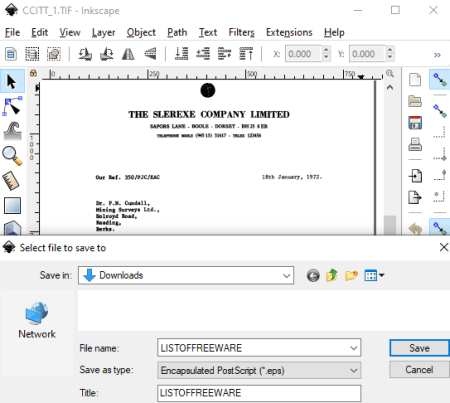Open the Layer menu
Viewport: 450px width, 403px height.
pyautogui.click(x=103, y=32)
